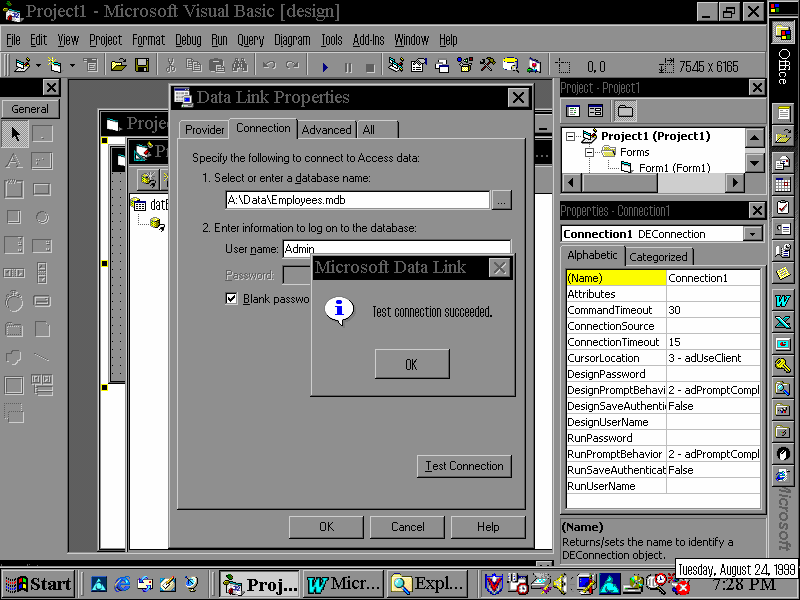Click the Open Project folder icon

(118, 66)
